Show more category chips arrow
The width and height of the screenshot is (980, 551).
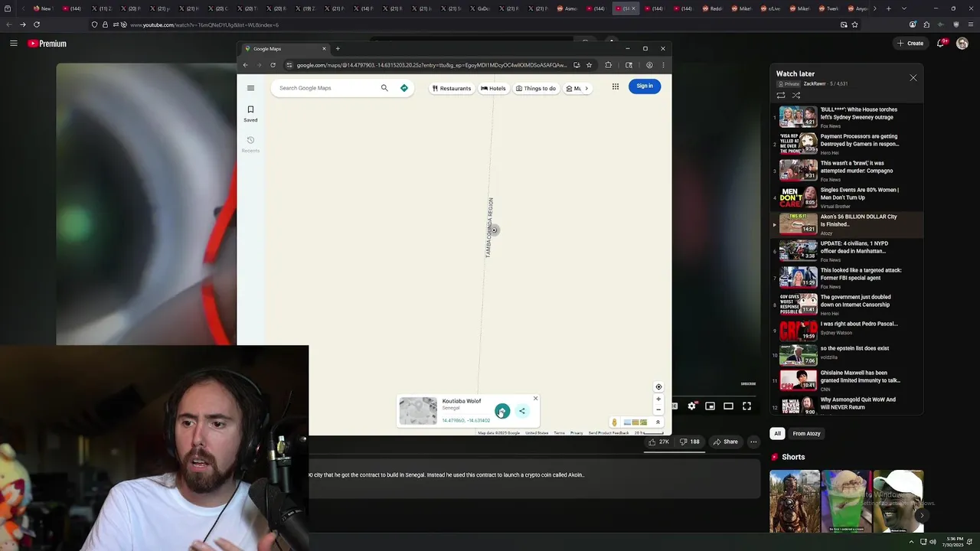586,88
